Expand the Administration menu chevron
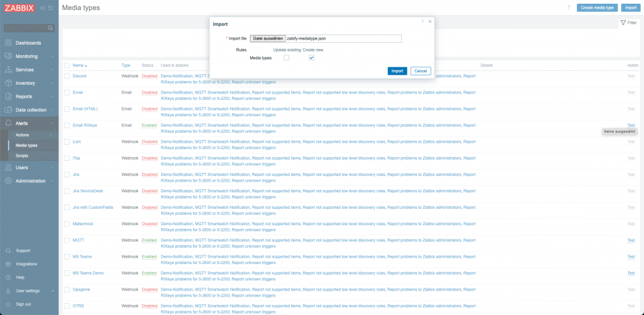This screenshot has height=315, width=644. pyautogui.click(x=53, y=182)
